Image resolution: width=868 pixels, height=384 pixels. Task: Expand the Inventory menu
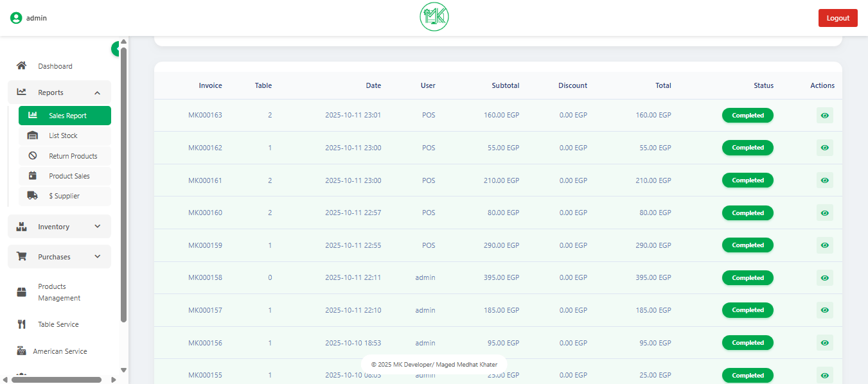(97, 227)
